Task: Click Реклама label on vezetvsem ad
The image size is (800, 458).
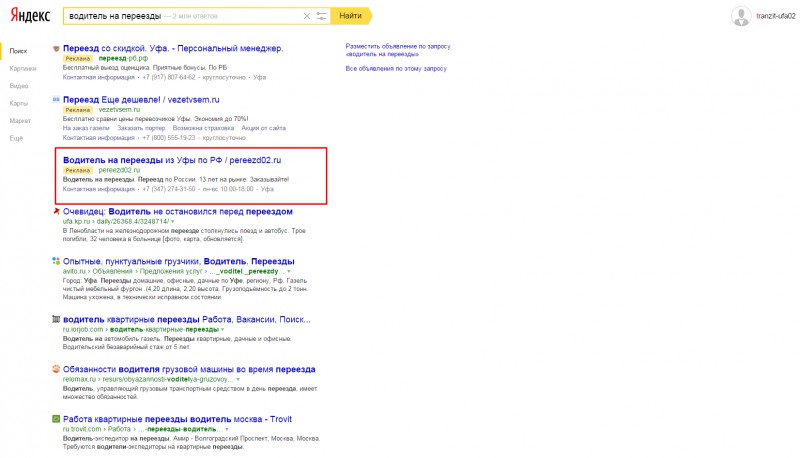Action: point(78,110)
